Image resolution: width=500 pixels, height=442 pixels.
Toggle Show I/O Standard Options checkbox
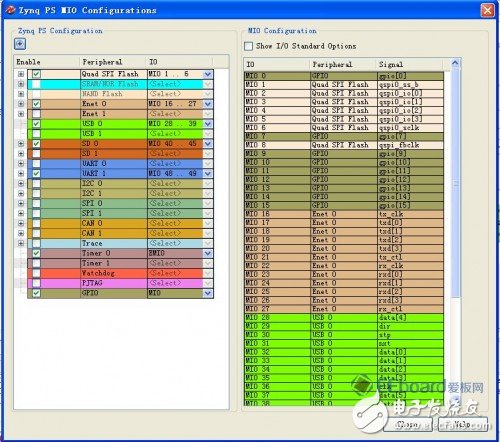point(248,46)
